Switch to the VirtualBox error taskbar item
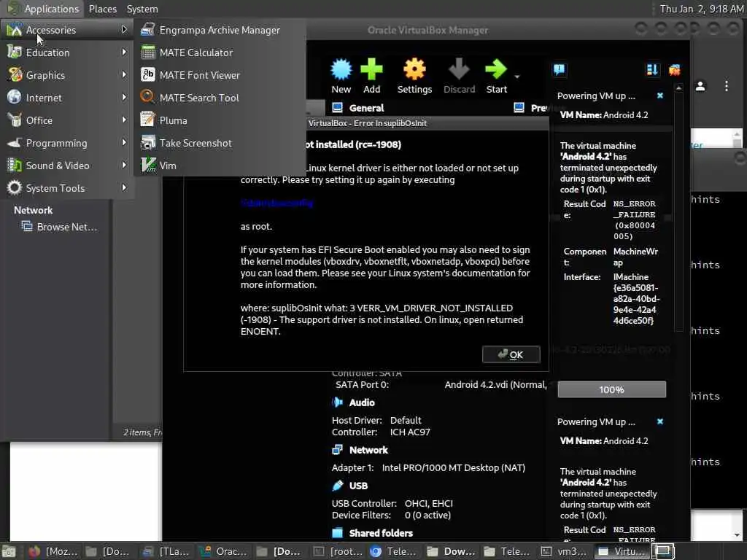747x560 pixels. (622, 551)
